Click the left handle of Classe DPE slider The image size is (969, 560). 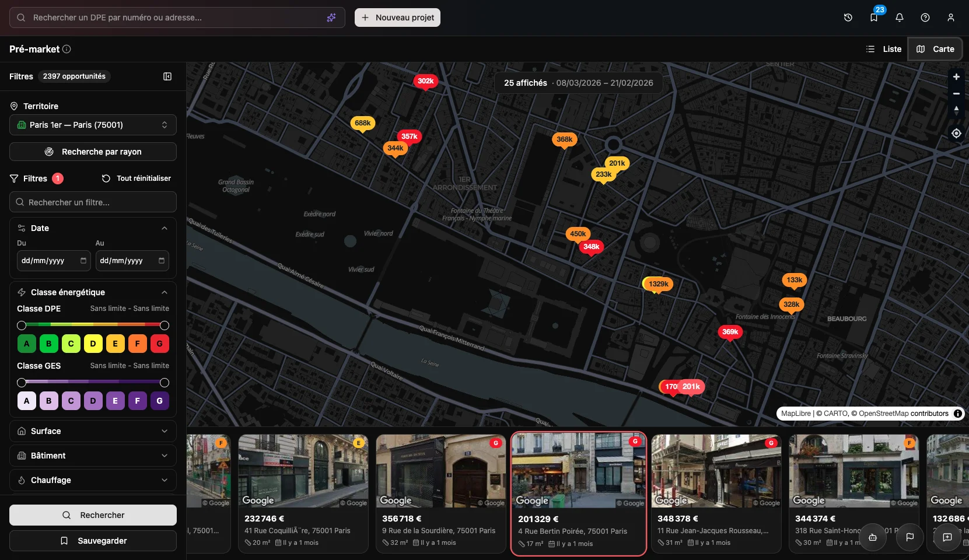pos(22,325)
